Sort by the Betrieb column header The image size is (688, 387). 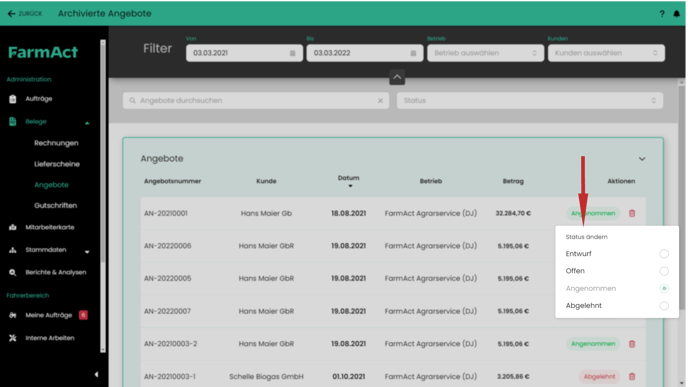pos(431,181)
